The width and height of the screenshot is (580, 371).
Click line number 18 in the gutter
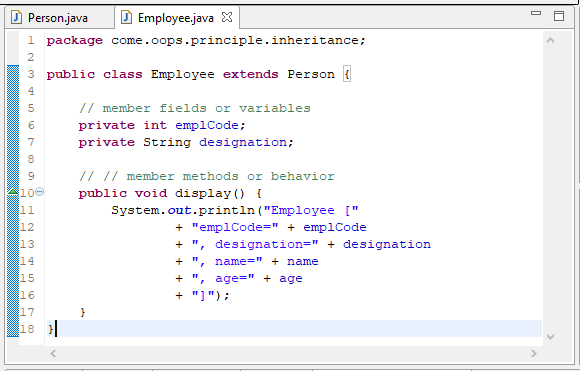pyautogui.click(x=27, y=329)
